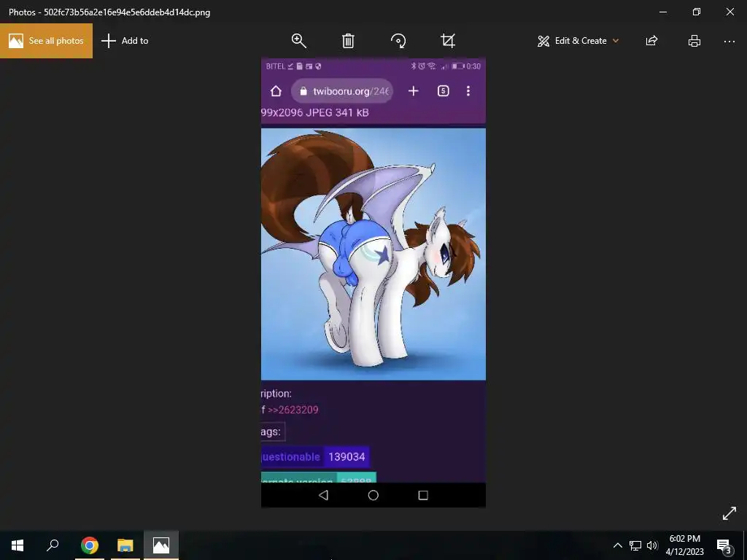The image size is (747, 560).
Task: Open the See all photos view
Action: (x=46, y=41)
